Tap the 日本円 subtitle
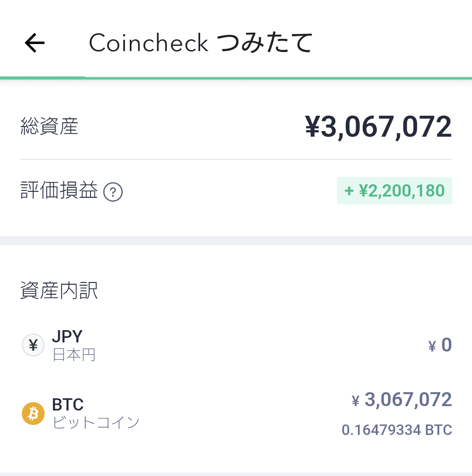 tap(74, 355)
